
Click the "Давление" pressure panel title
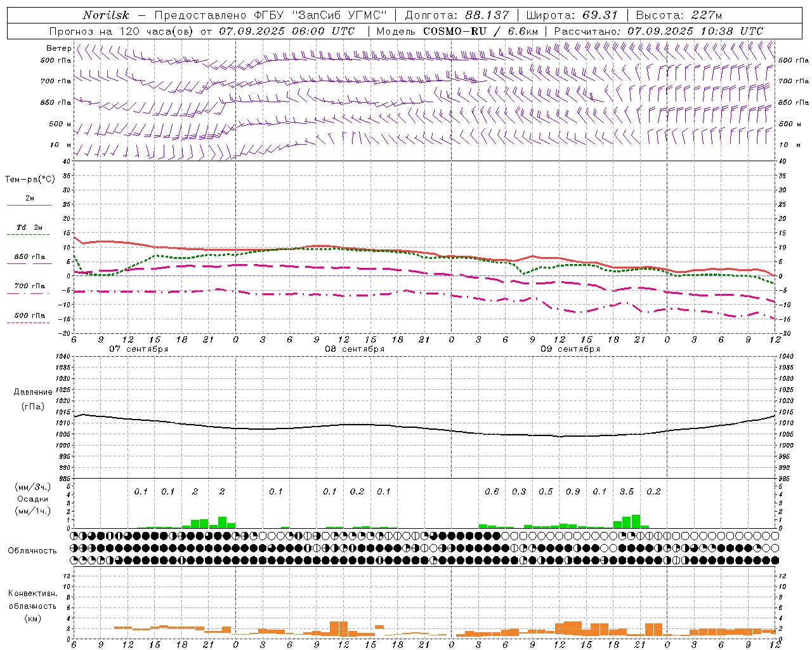33,392
